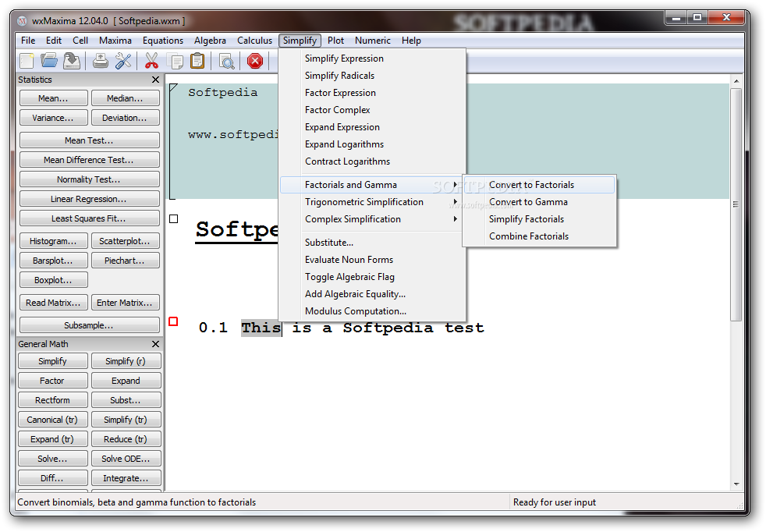
Task: Select Toggle Algebraic Flag
Action: [x=371, y=276]
